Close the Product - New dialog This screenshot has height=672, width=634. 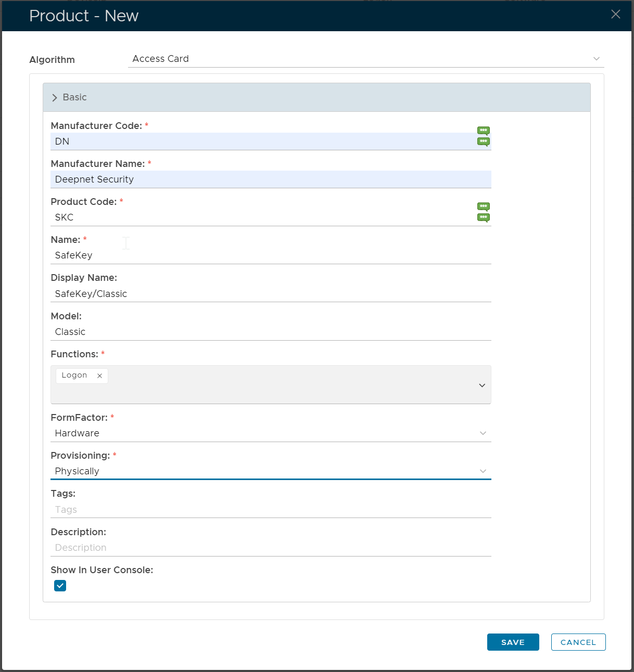(615, 15)
